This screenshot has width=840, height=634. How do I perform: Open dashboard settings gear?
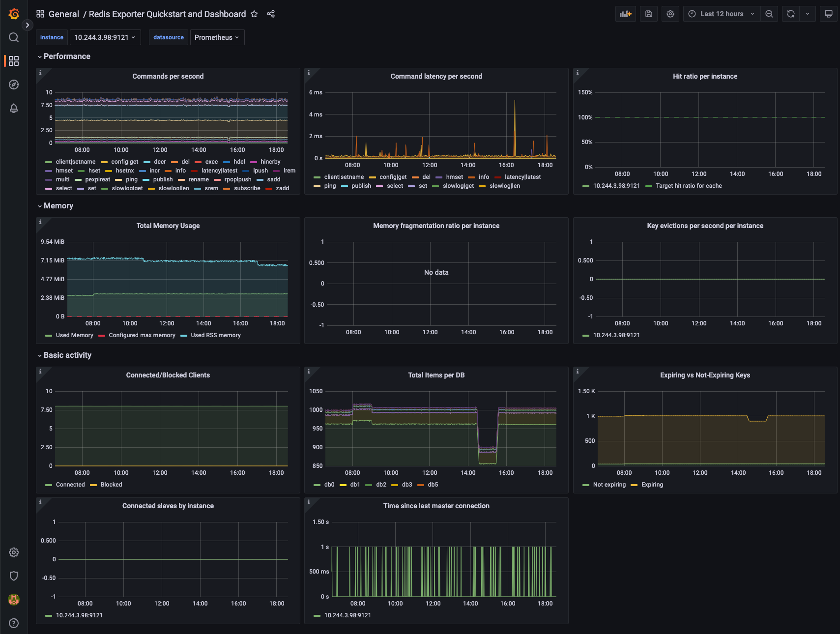click(x=670, y=14)
